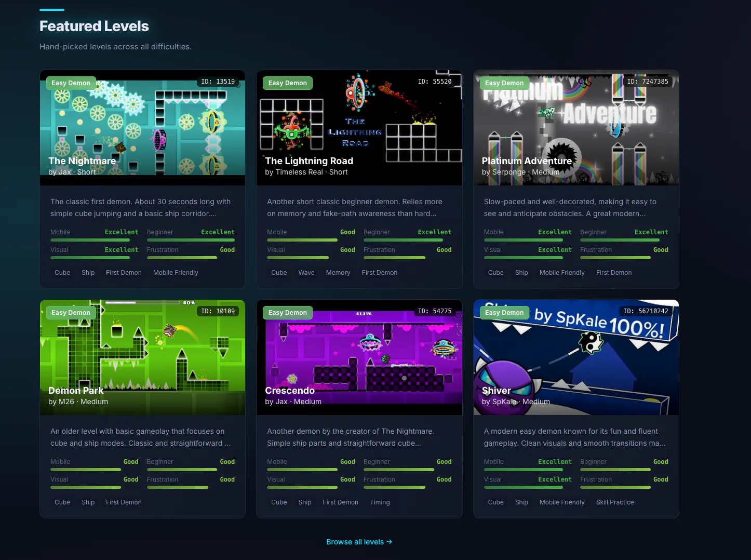751x560 pixels.
Task: Select the Wave tag on The Lightning Road
Action: click(x=306, y=273)
